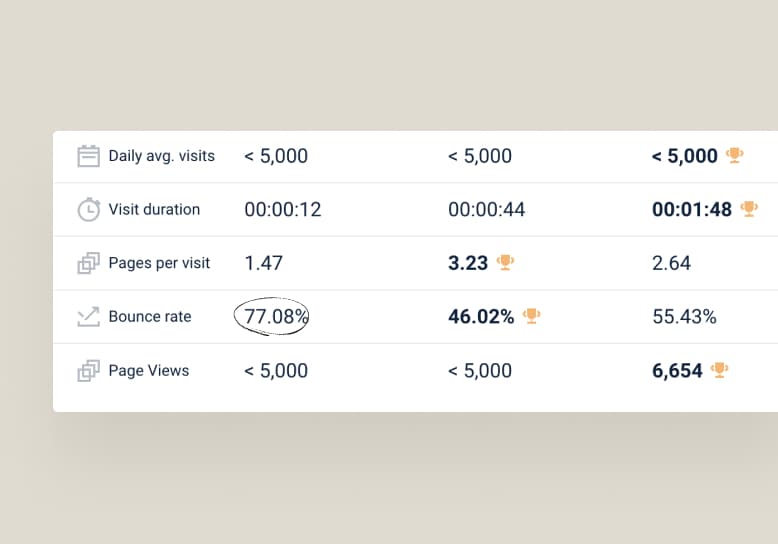Click the trophy icon next to 46.02%

(532, 316)
